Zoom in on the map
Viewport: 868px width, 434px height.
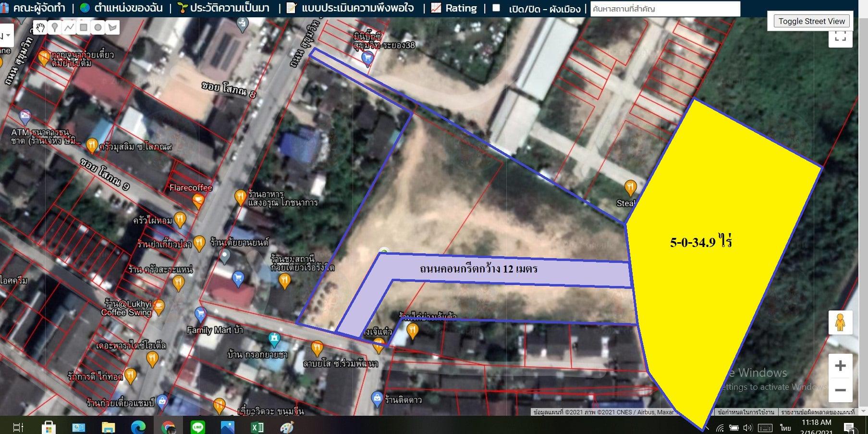click(x=840, y=366)
